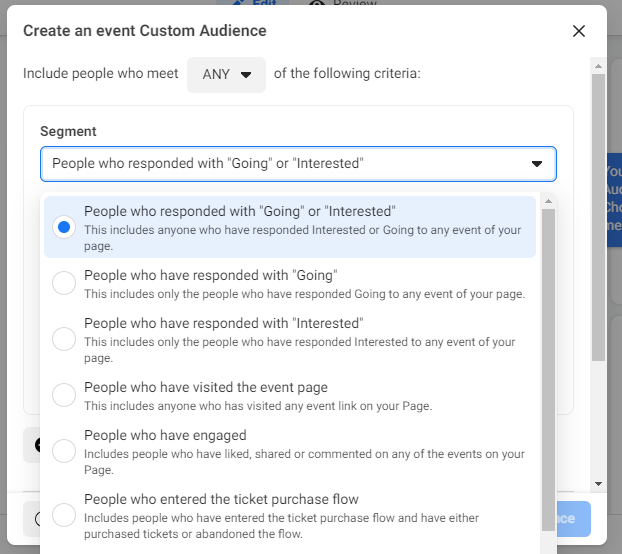Pick "People who have visited the event page" label

(206, 387)
